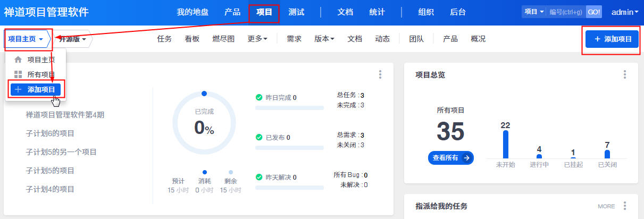Click the green check icon beside 昨日完成

tap(259, 97)
